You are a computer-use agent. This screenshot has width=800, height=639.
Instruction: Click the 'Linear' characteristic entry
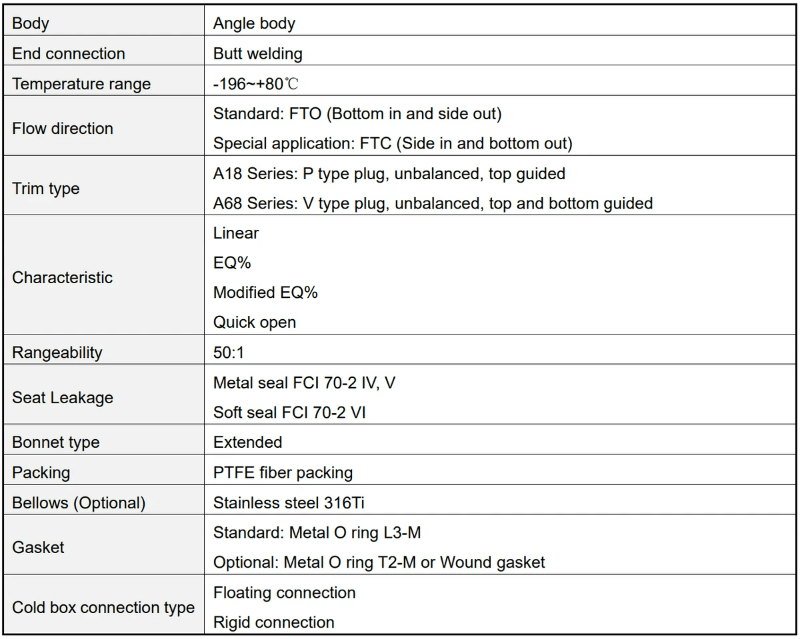[236, 233]
